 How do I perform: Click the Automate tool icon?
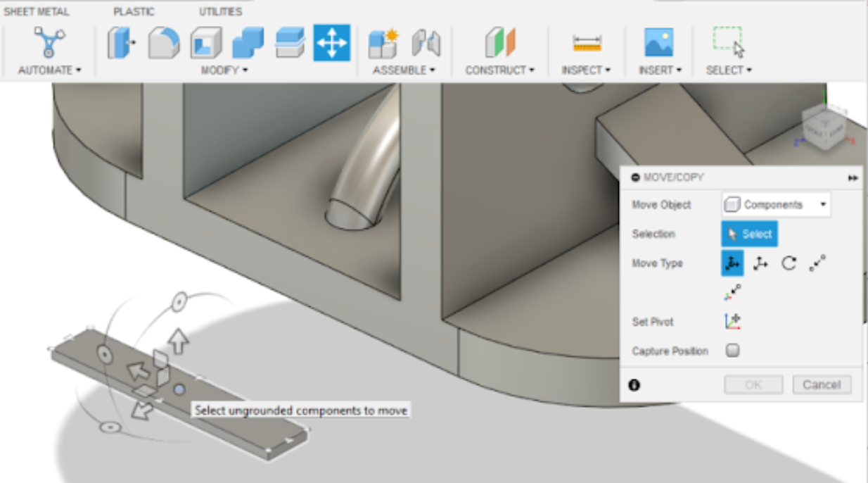tap(49, 42)
